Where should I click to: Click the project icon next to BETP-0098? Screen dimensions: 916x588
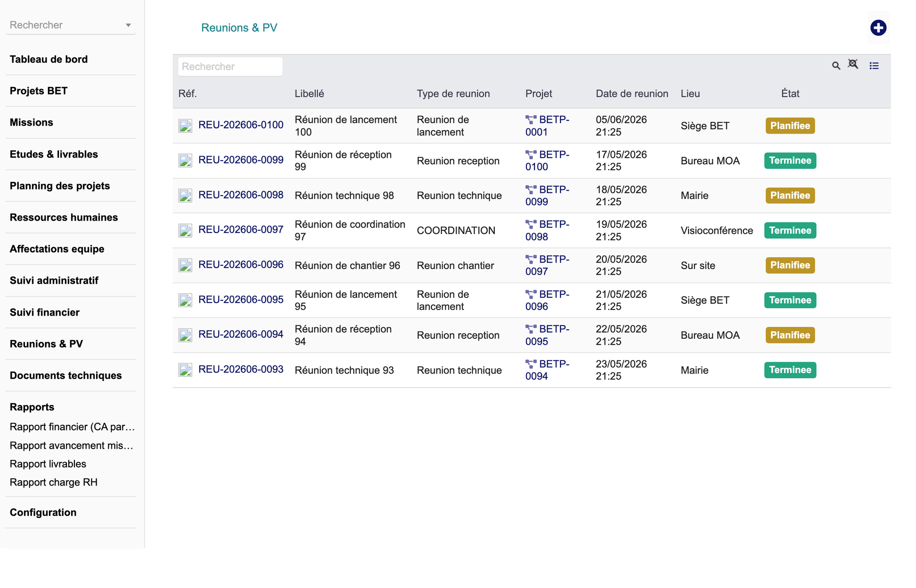point(531,224)
